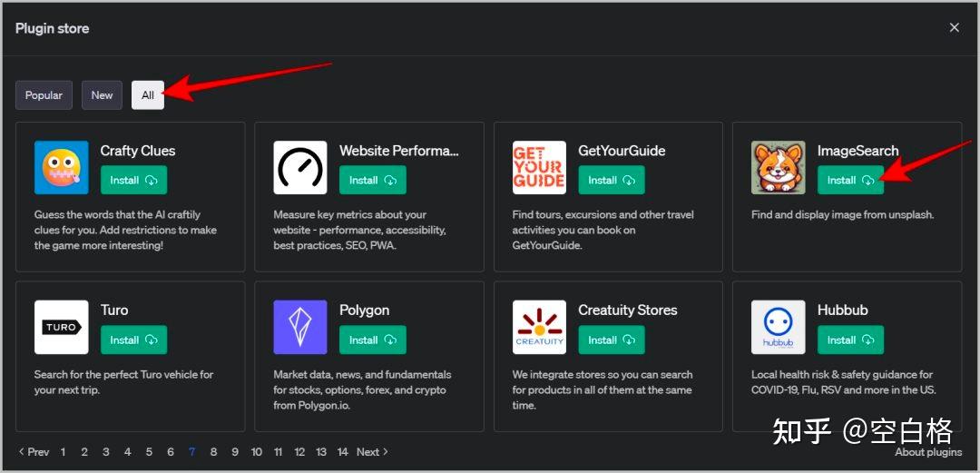Jump to page 14 of plugins

(x=342, y=452)
